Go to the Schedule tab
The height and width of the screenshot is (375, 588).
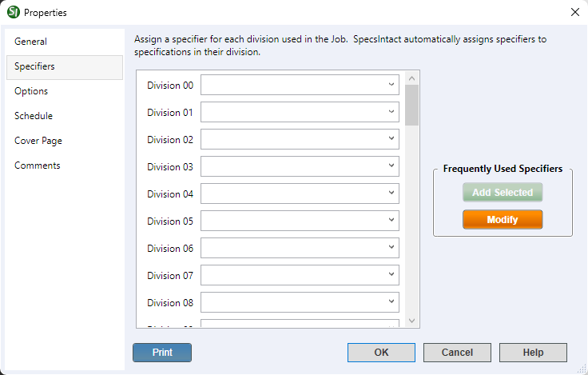(34, 116)
